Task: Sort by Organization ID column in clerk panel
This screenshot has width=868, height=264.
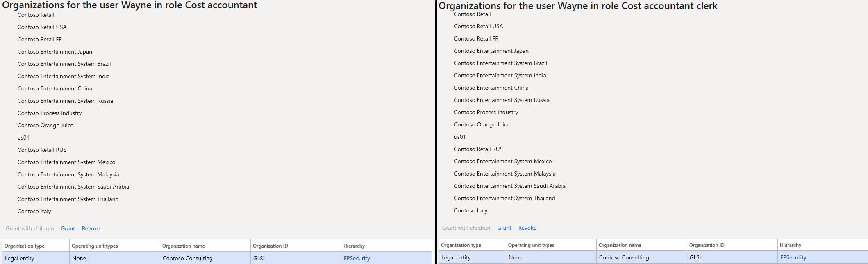Action: (x=732, y=245)
